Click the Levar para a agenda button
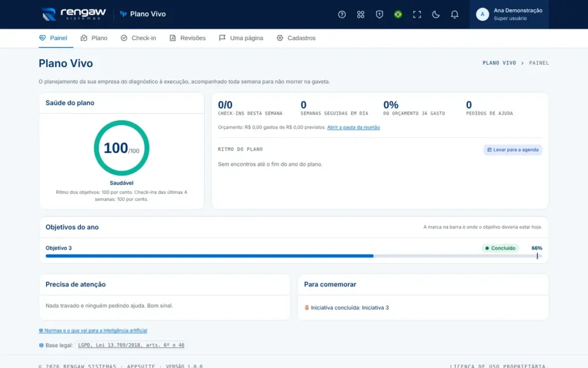The image size is (588, 368). [513, 150]
